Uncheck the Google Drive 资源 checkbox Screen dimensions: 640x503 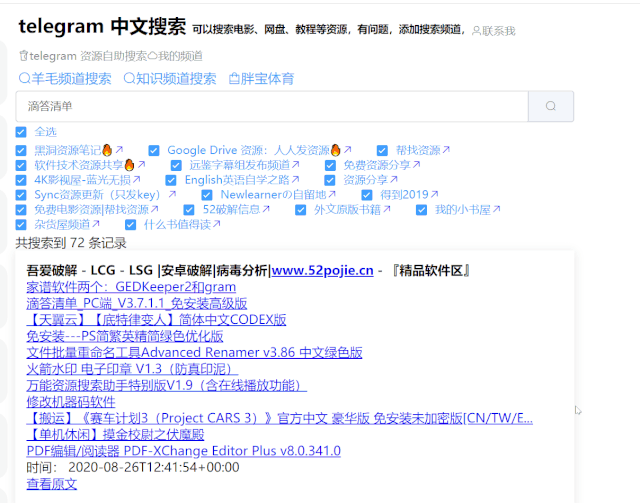coord(154,151)
